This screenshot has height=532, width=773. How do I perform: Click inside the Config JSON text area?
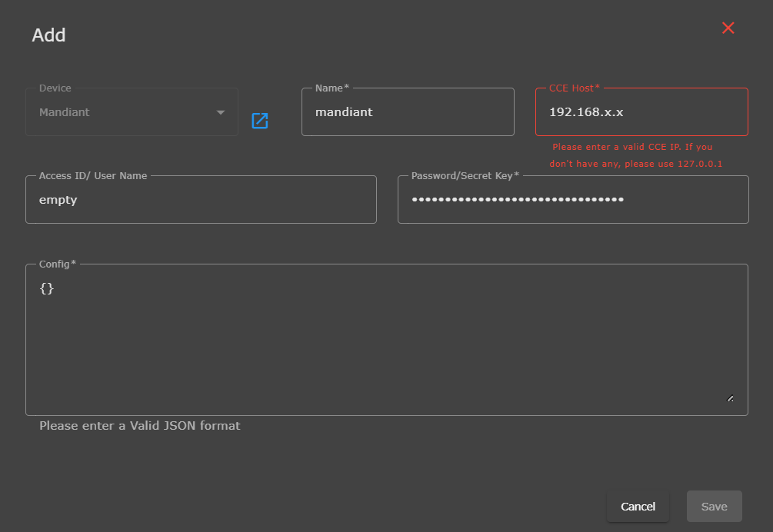click(x=385, y=338)
